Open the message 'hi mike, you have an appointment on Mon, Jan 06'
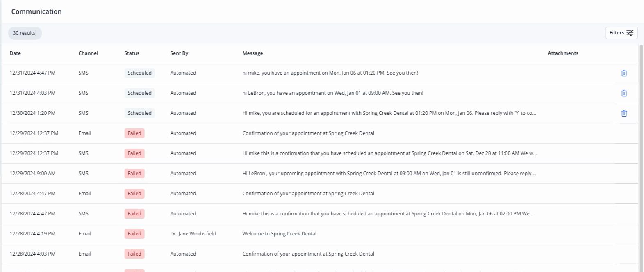 [330, 73]
